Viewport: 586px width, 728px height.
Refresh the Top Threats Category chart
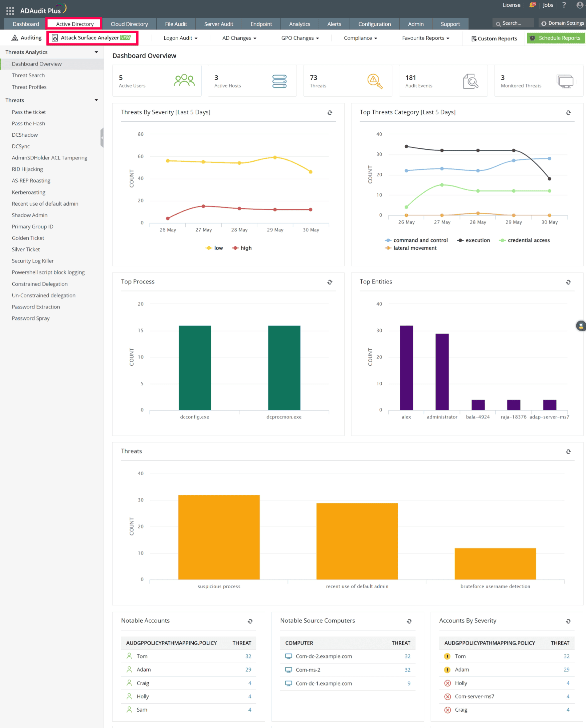click(x=568, y=113)
